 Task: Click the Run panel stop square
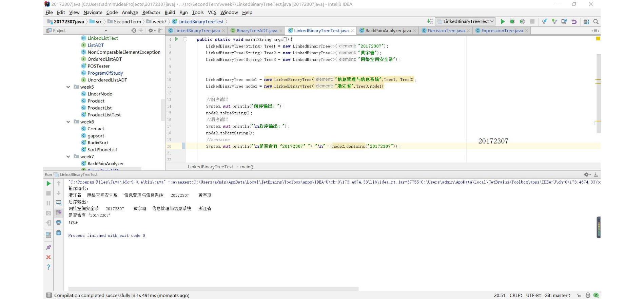48,193
